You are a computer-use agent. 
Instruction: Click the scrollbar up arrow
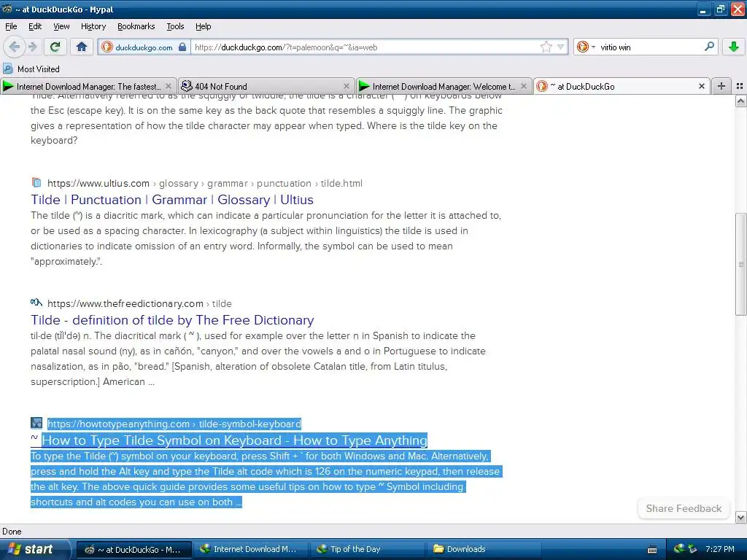740,101
